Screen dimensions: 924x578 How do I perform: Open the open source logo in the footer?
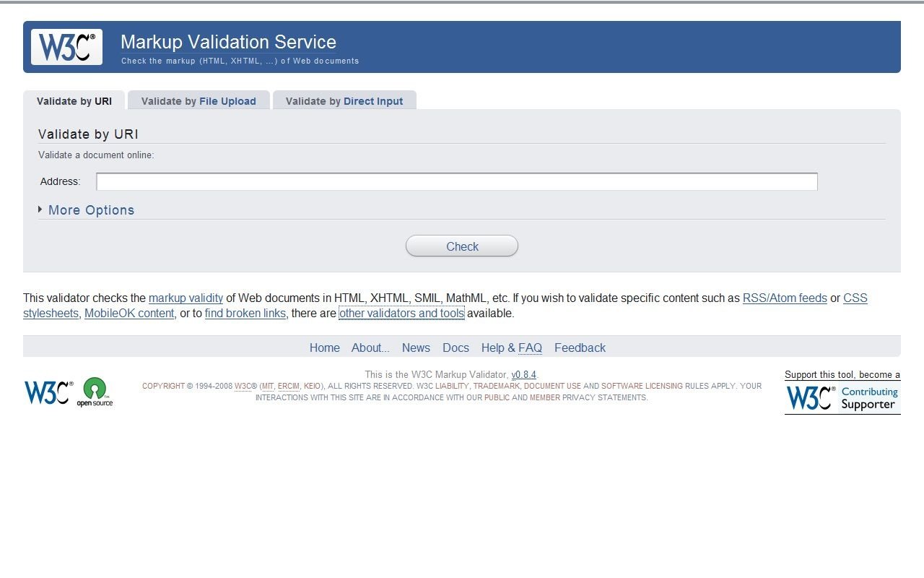pos(95,392)
